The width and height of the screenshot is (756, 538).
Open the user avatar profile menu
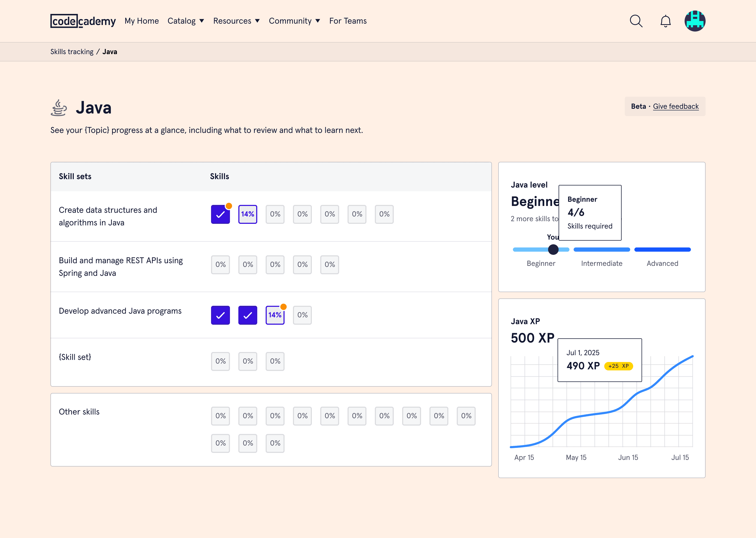[695, 21]
